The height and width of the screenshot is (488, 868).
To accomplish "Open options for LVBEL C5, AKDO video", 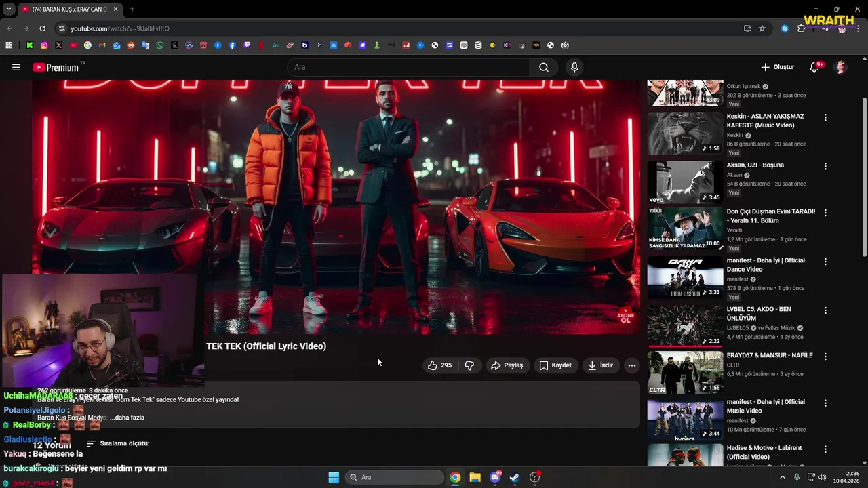I will click(825, 310).
